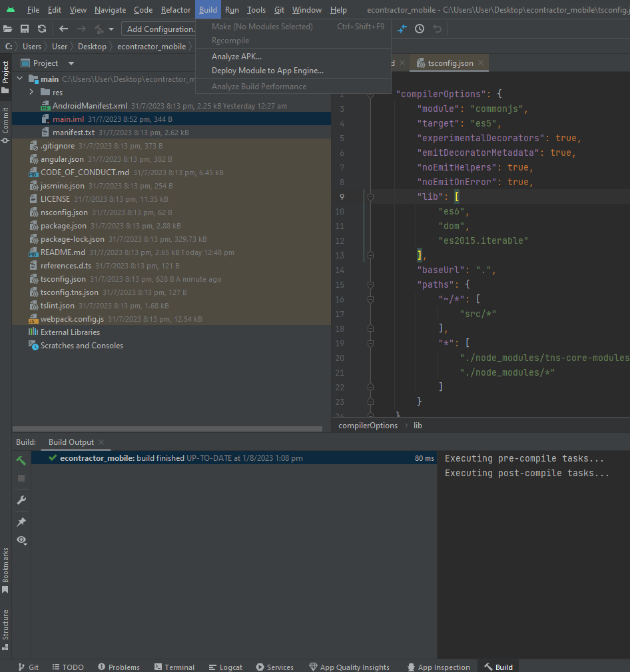Open the Services tool window
The height and width of the screenshot is (672, 630).
click(275, 667)
